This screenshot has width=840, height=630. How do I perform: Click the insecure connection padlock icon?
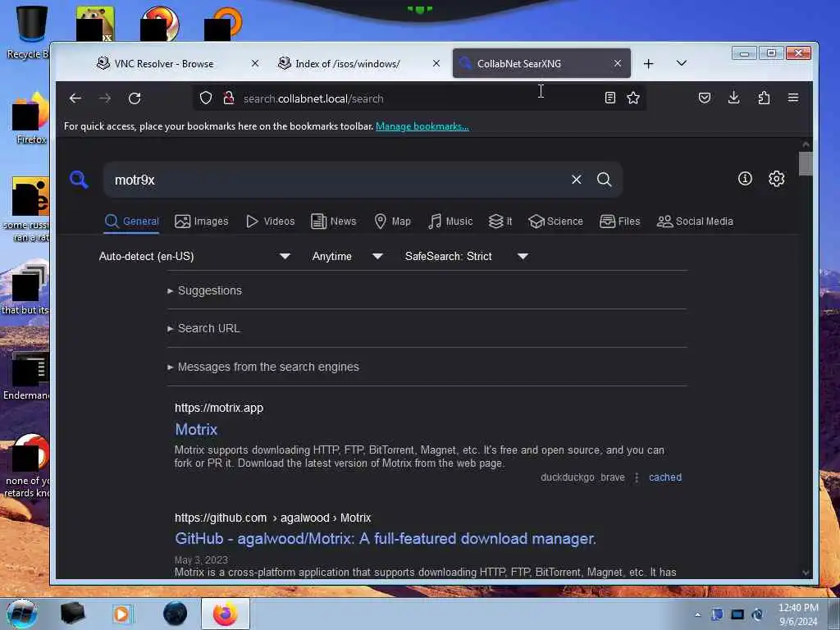point(229,98)
